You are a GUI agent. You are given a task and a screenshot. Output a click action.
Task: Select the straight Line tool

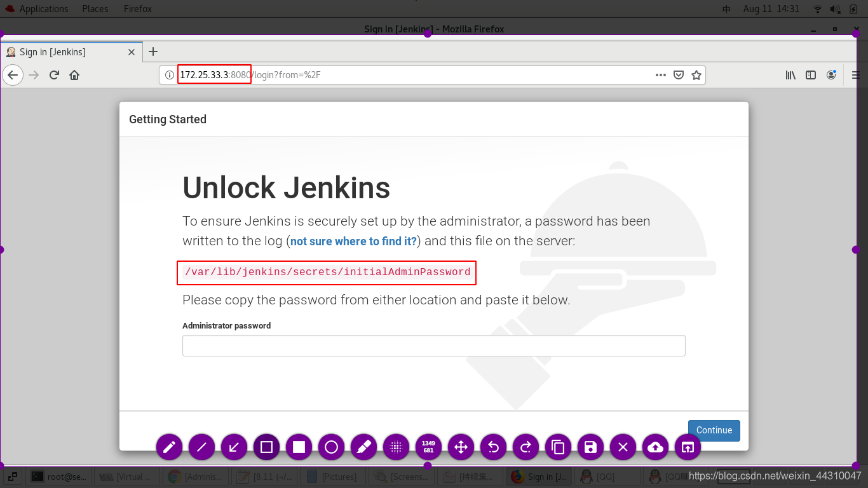tap(201, 447)
